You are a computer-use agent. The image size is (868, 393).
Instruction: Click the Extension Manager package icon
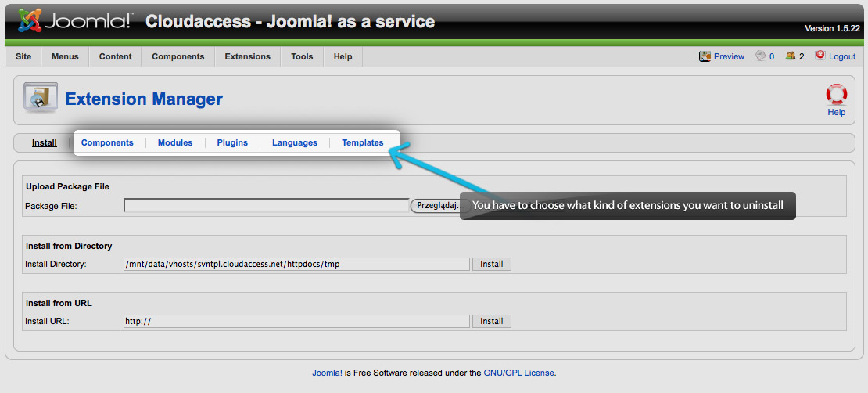[41, 97]
